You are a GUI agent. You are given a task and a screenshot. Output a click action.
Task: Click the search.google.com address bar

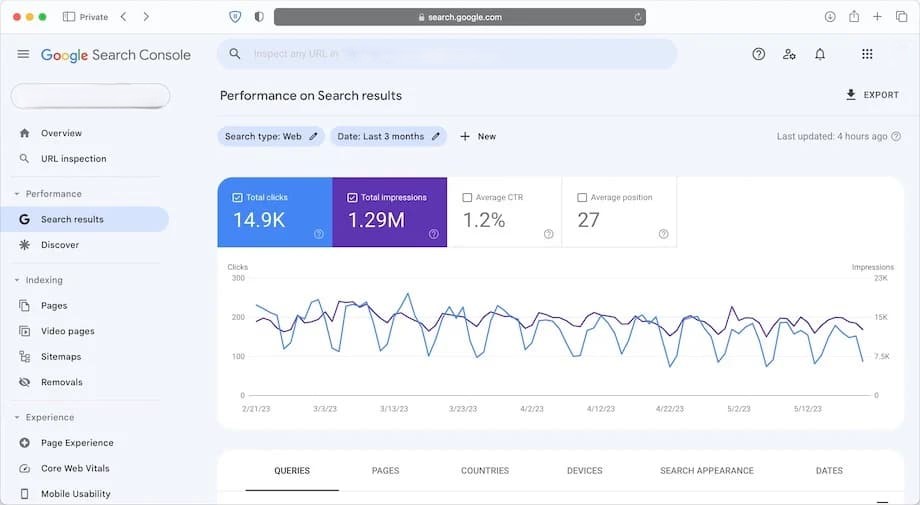(x=460, y=17)
